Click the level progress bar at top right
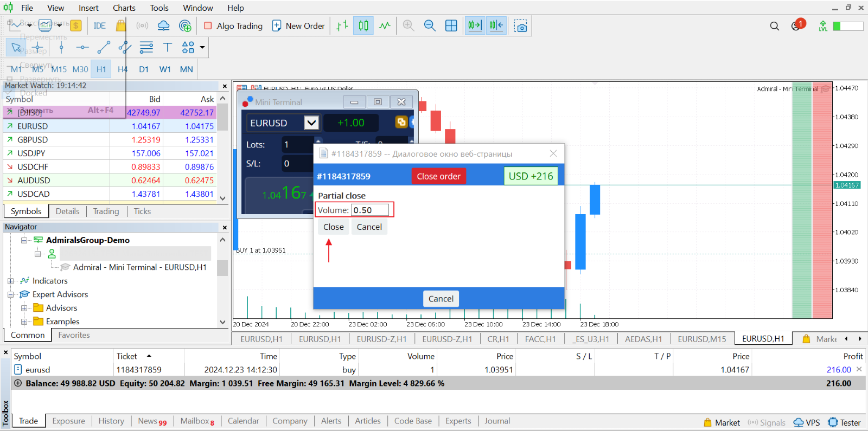 coord(848,26)
